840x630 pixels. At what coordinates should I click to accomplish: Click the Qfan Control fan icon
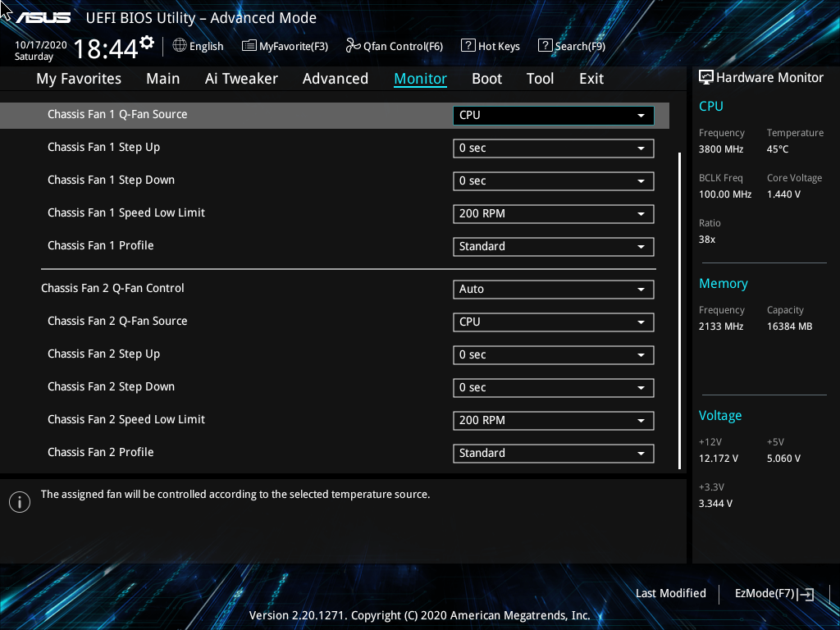point(353,46)
